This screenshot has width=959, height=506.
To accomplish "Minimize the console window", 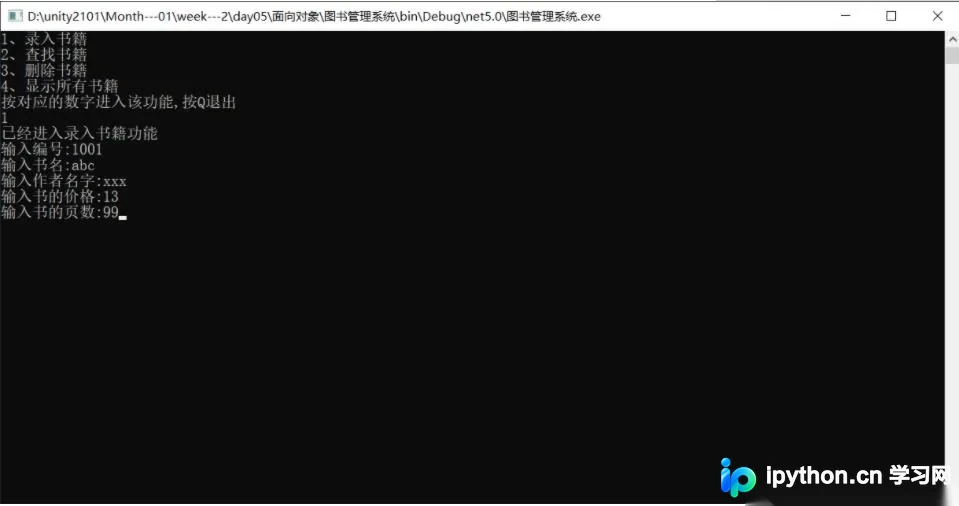I will pos(846,16).
